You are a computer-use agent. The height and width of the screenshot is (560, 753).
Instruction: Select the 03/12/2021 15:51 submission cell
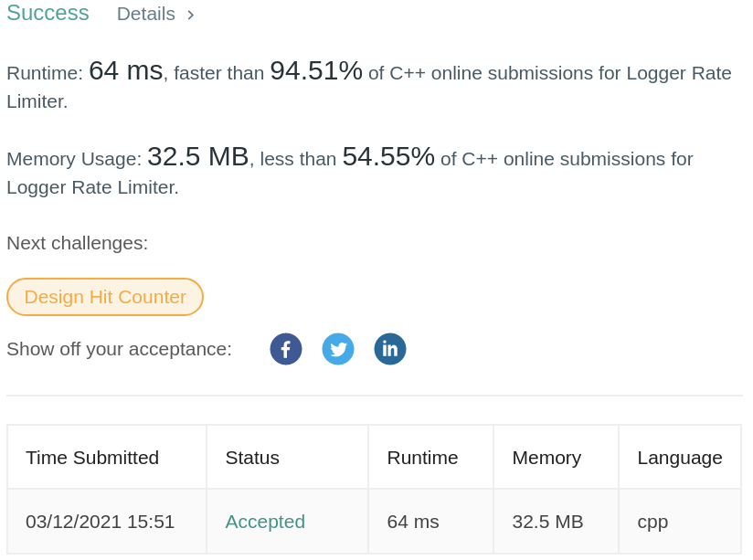point(100,522)
